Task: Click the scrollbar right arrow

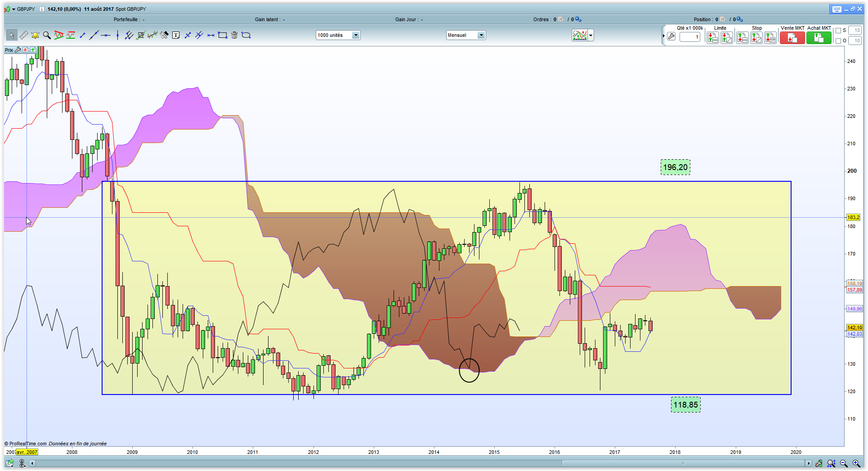Action: pyautogui.click(x=809, y=463)
